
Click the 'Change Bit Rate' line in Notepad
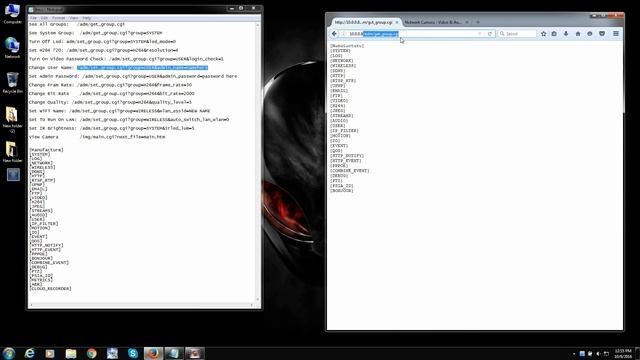tap(111, 94)
